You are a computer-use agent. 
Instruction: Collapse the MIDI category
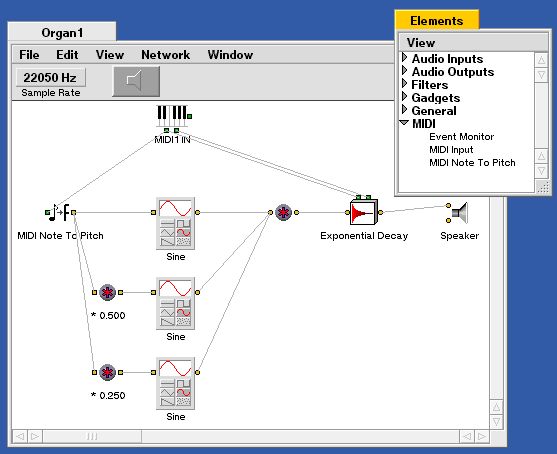[404, 123]
